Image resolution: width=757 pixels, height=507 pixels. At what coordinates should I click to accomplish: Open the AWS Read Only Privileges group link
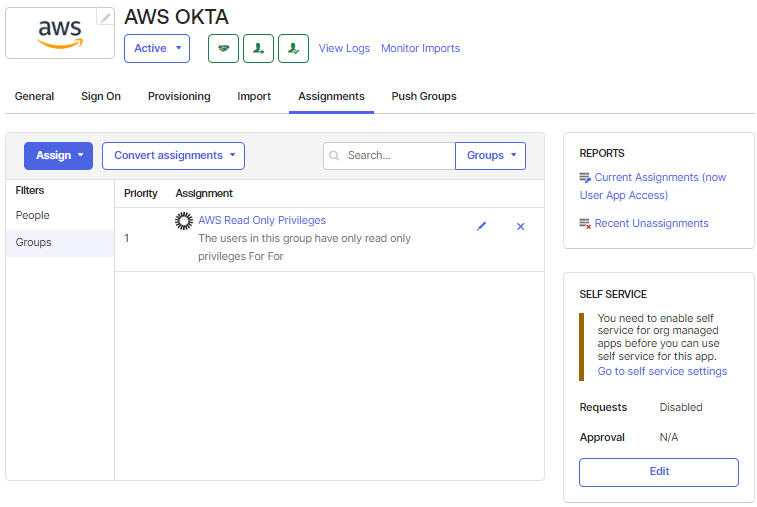(x=262, y=220)
